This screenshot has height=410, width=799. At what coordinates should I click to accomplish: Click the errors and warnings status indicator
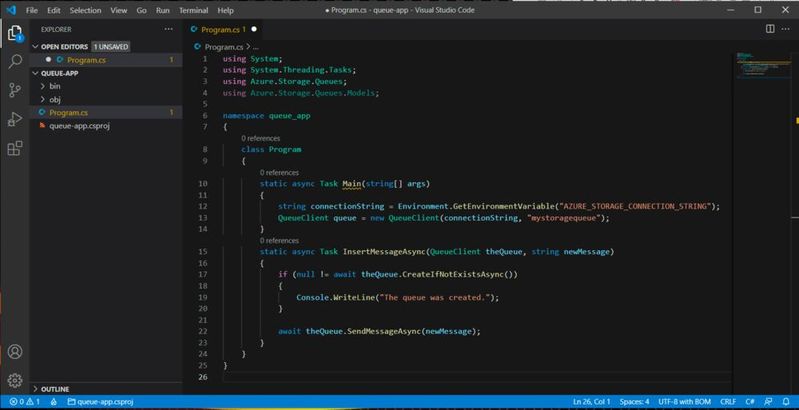tap(25, 402)
